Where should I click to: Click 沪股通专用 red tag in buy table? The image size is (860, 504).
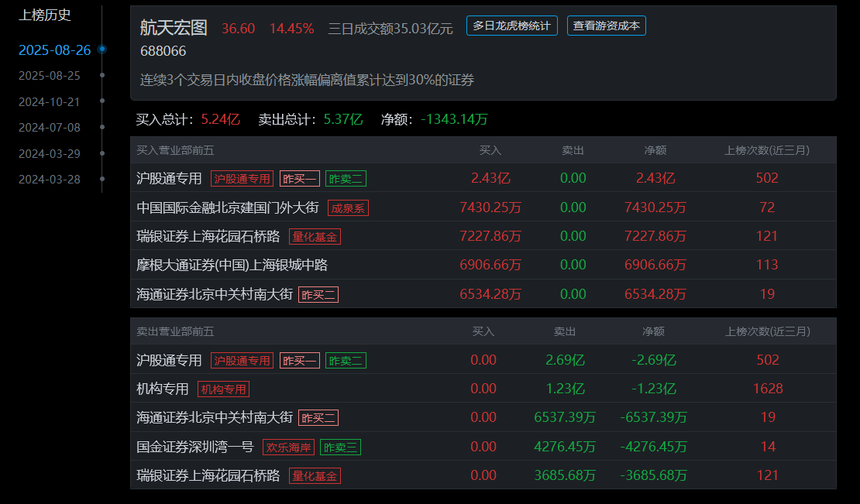[242, 179]
